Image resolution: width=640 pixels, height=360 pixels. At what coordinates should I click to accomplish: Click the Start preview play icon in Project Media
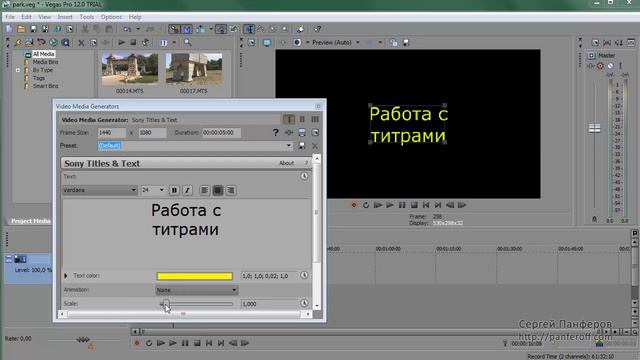point(122,42)
